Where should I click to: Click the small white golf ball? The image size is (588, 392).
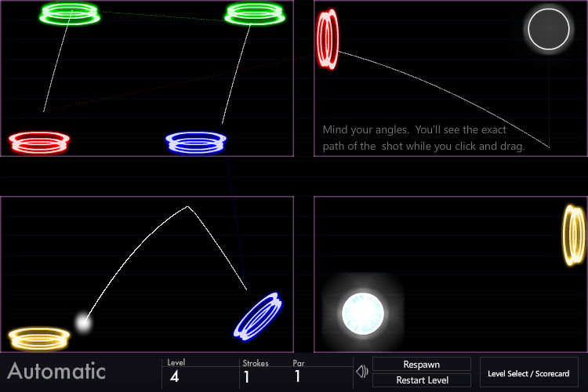[83, 323]
